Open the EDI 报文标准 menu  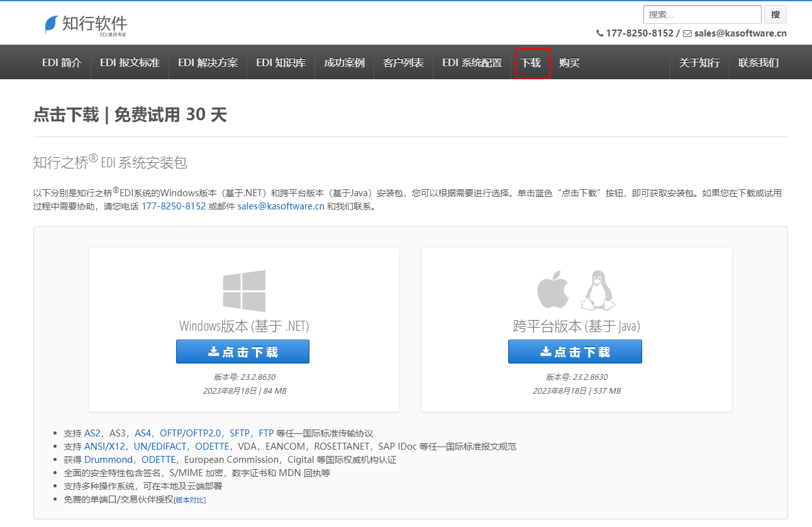pos(130,62)
